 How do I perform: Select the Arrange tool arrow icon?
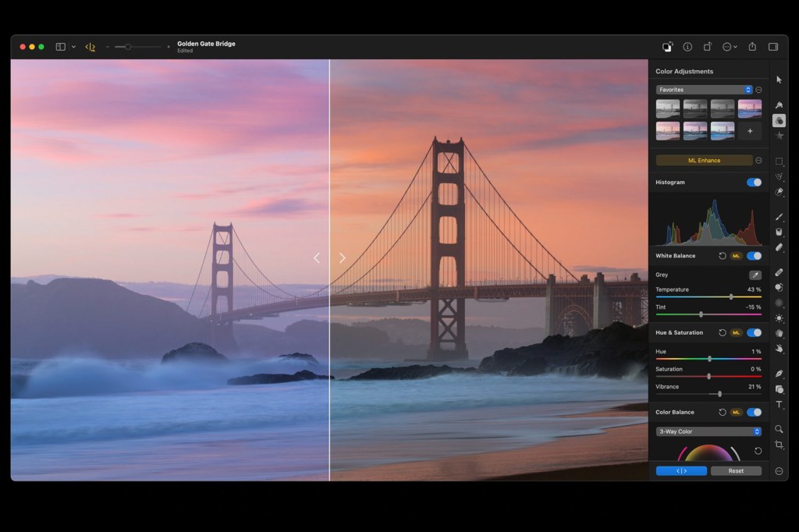[x=780, y=80]
